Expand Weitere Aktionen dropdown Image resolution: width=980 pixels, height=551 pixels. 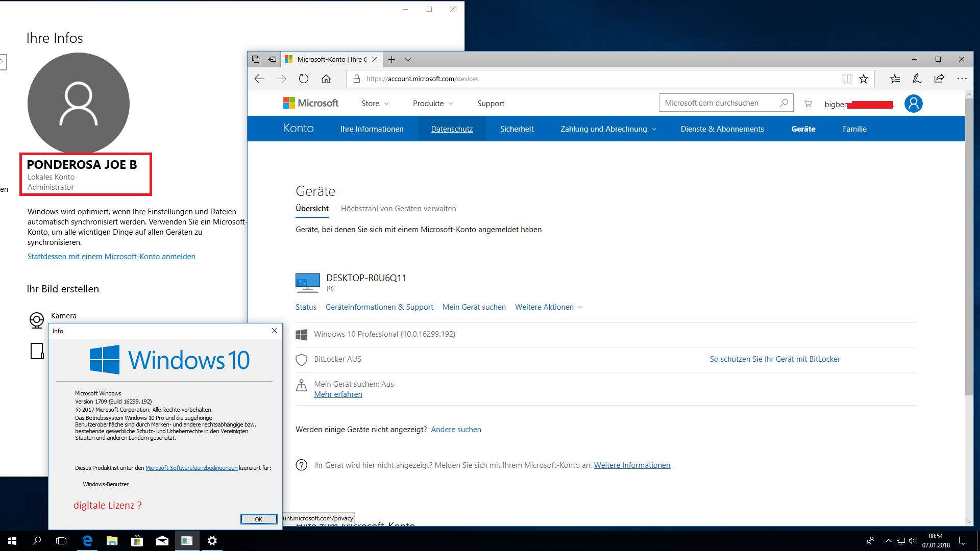point(548,307)
